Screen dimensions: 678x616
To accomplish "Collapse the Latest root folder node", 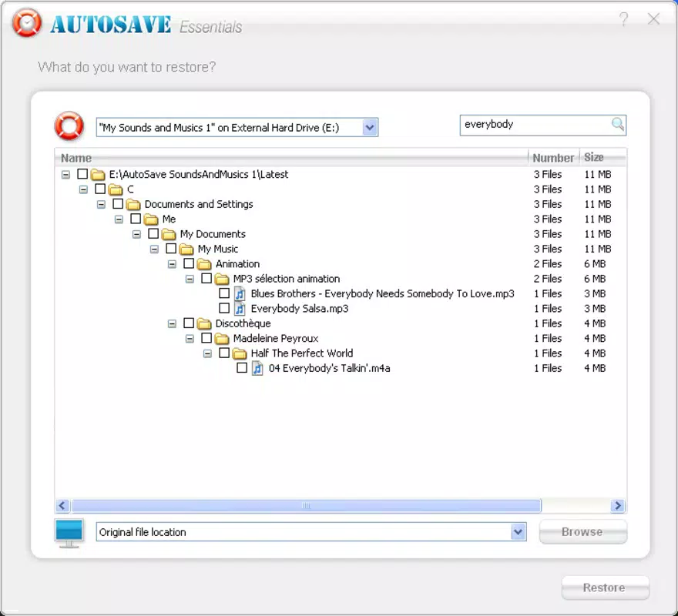I will pos(65,175).
